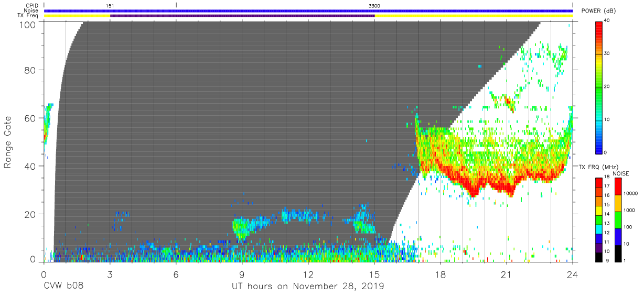Click the '40' label on power scale
This screenshot has height=297, width=644.
tap(607, 21)
